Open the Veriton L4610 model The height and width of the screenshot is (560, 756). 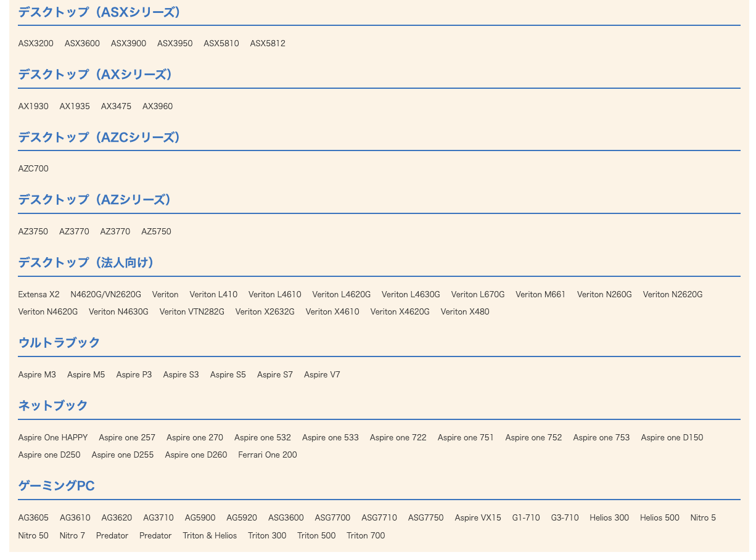(x=275, y=294)
